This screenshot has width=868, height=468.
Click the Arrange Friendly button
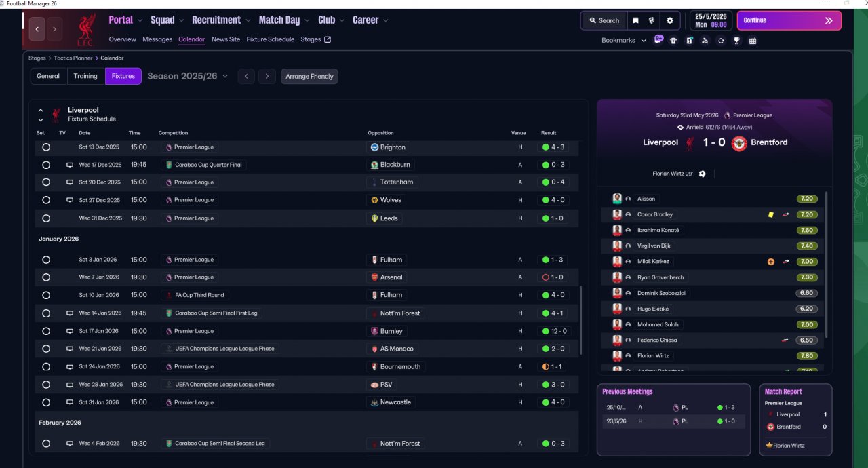pos(309,77)
